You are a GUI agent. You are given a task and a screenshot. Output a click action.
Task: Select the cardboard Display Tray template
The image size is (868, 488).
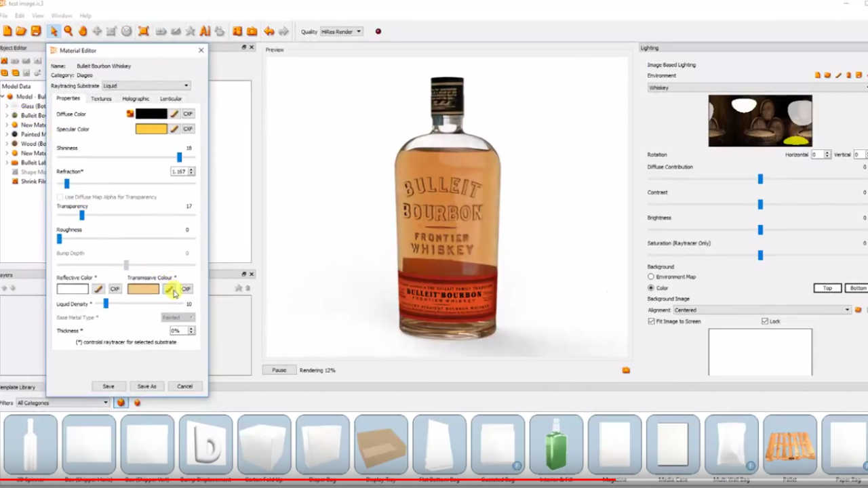coord(380,445)
